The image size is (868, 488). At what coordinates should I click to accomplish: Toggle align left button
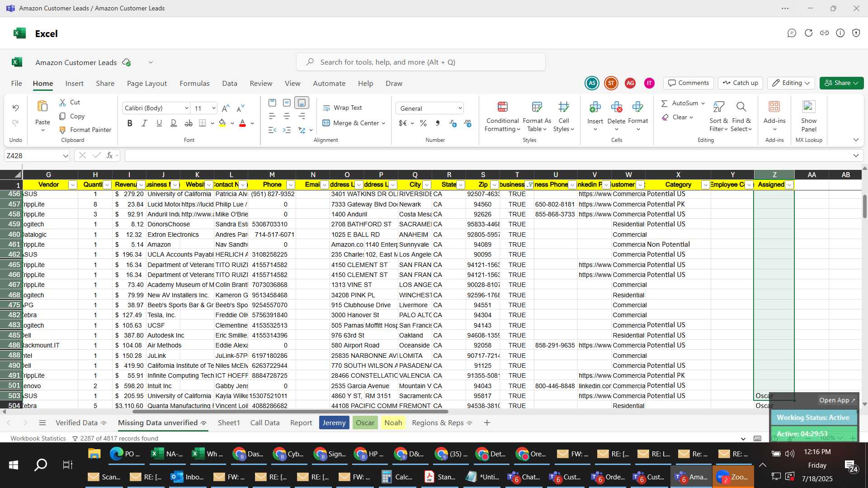pos(272,116)
